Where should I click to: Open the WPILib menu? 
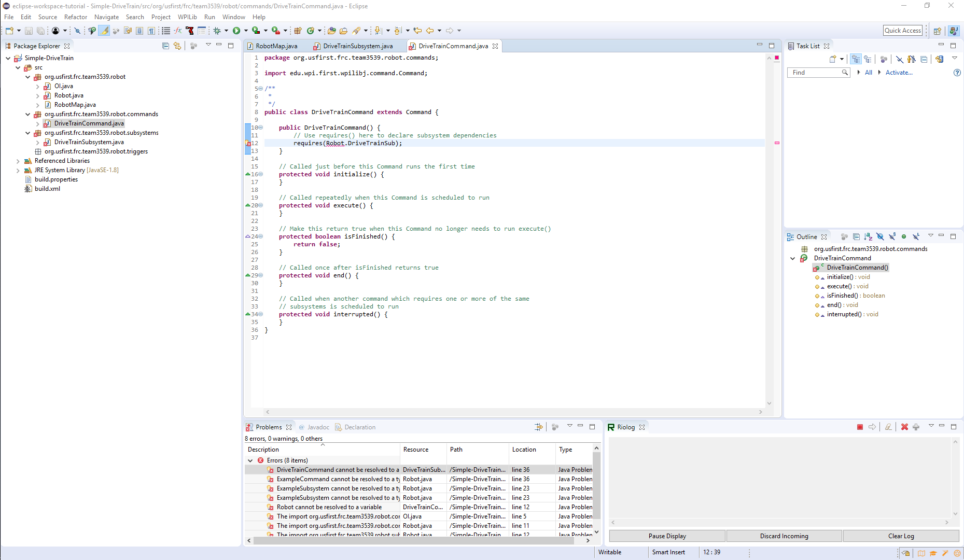pos(187,17)
